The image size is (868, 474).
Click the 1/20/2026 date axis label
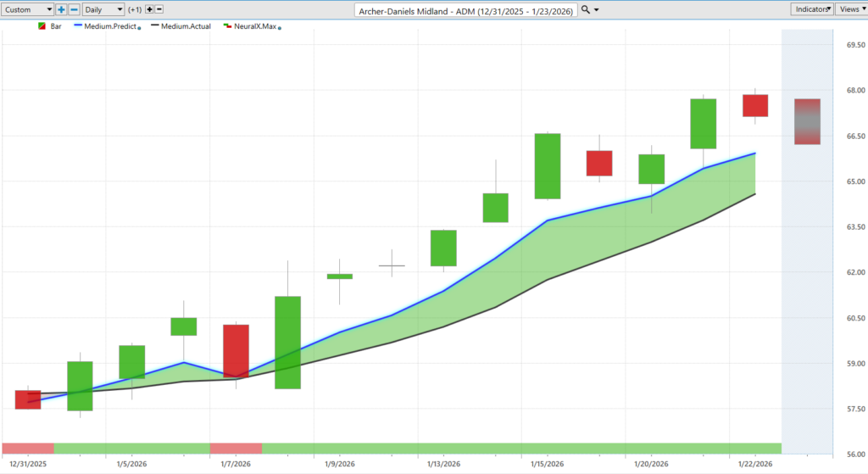point(652,464)
